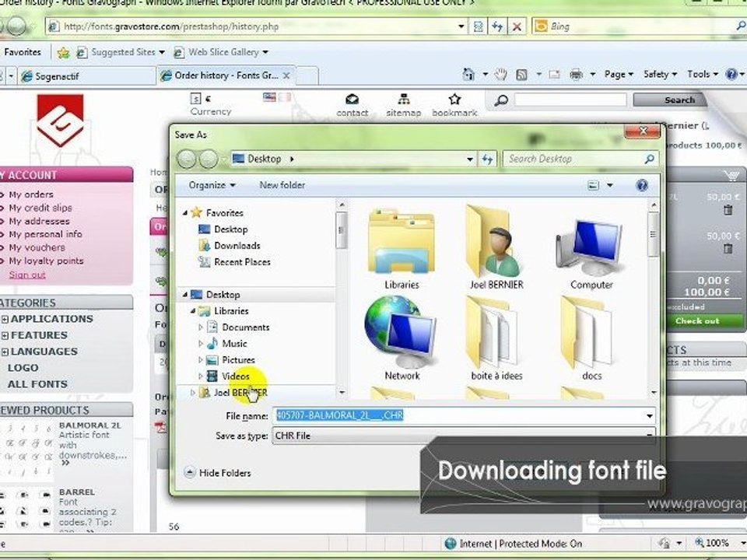The image size is (747, 560).
Task: Click the browser Print icon
Action: (577, 75)
